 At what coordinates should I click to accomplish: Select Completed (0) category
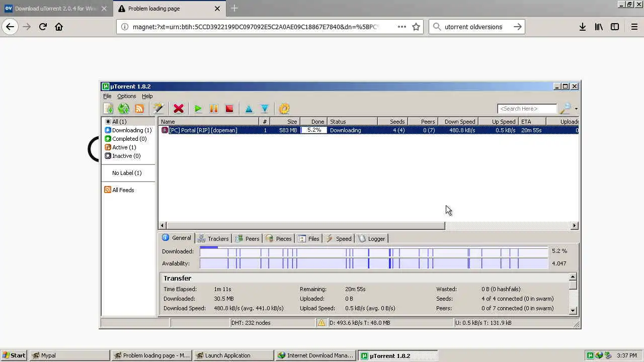point(129,139)
